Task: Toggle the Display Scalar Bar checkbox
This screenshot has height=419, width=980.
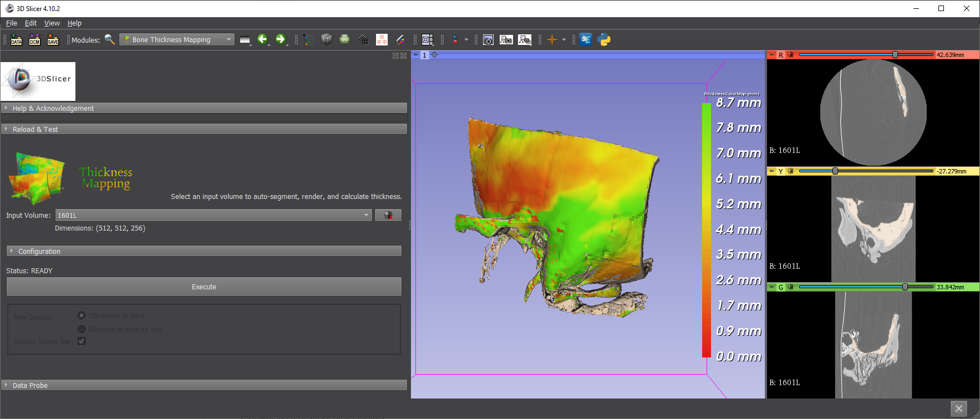Action: tap(82, 341)
